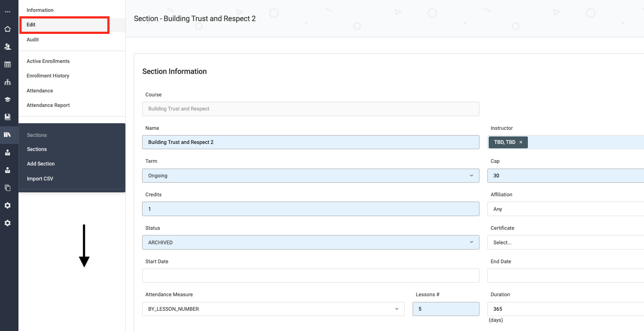Open the Term dropdown
This screenshot has width=644, height=331.
(311, 176)
